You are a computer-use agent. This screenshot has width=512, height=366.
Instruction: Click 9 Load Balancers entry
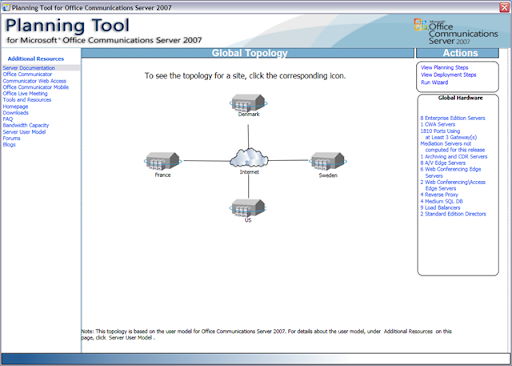(x=440, y=208)
